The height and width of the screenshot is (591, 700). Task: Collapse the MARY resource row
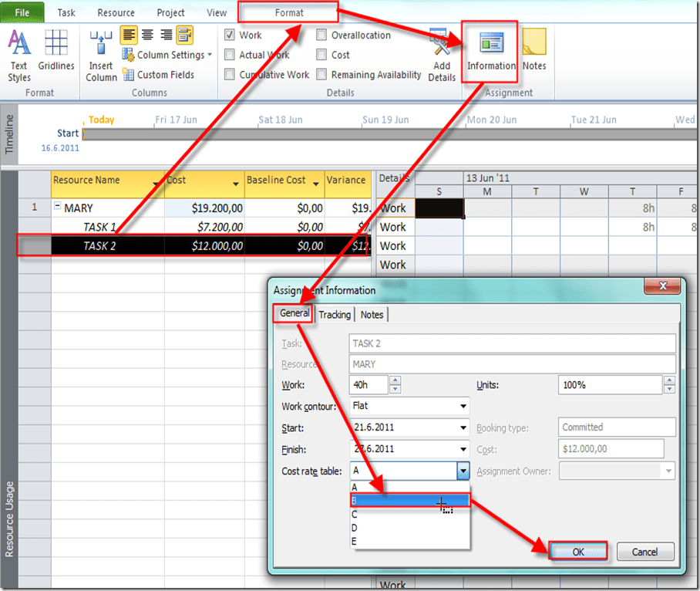point(57,208)
